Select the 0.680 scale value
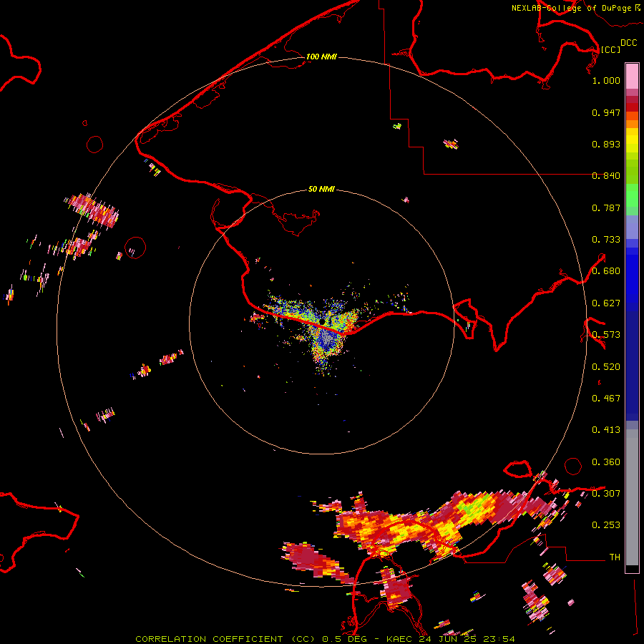The height and width of the screenshot is (644, 644). click(606, 271)
